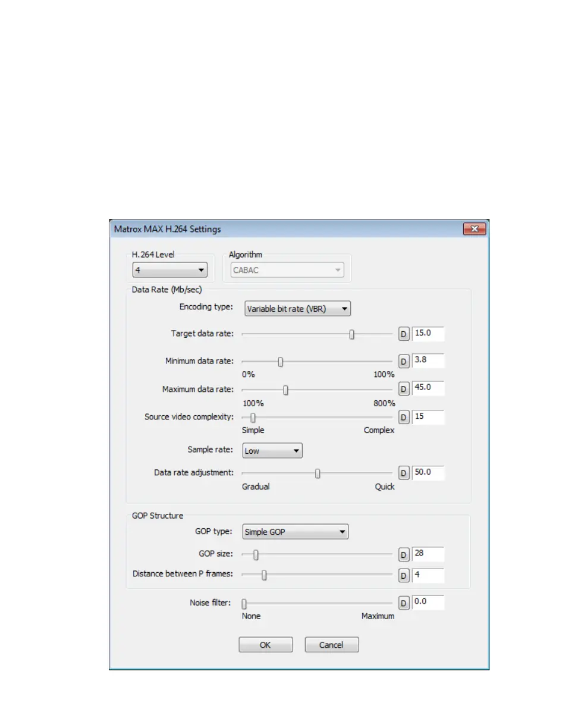Image resolution: width=578 pixels, height=728 pixels.
Task: Click the Matrox MAX H.264 Settings title
Action: pyautogui.click(x=168, y=229)
